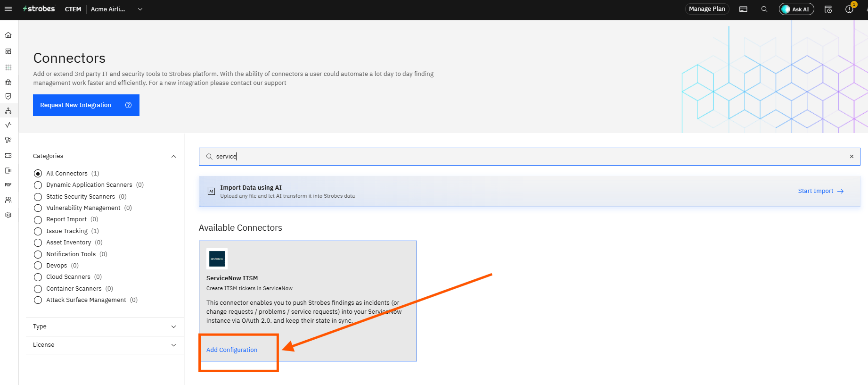The height and width of the screenshot is (385, 868).
Task: Click the Strobes logo
Action: click(39, 9)
